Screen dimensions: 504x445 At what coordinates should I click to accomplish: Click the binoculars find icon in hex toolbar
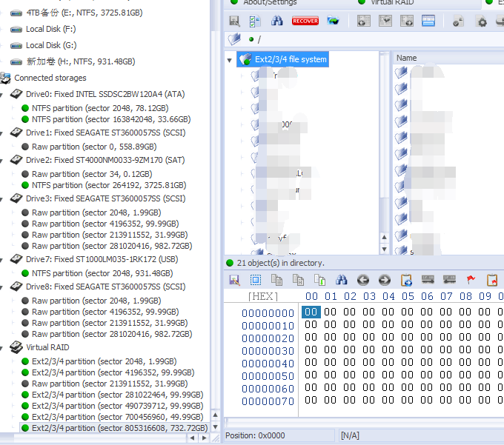click(342, 280)
